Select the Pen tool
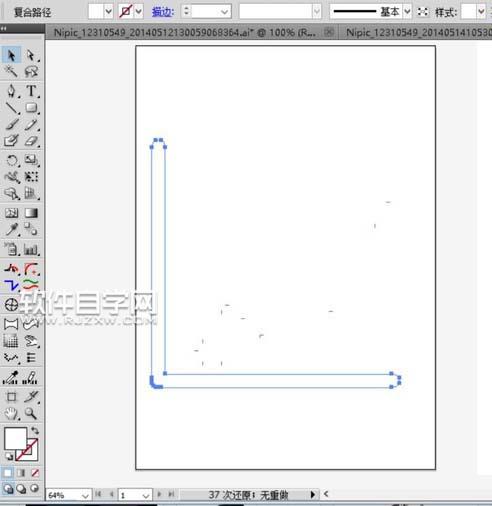 click(x=11, y=91)
